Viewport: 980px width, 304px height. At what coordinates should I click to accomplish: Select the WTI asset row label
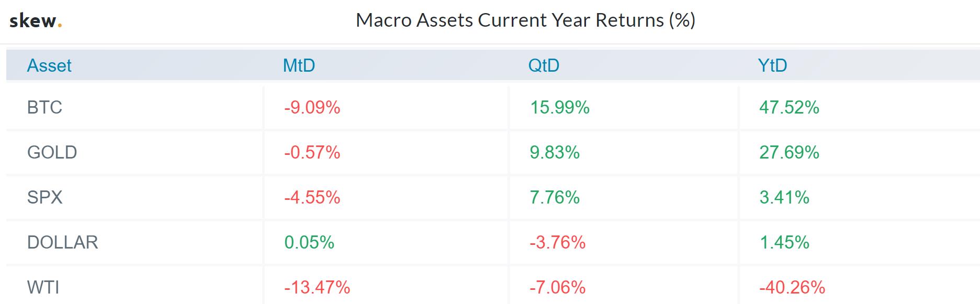click(x=43, y=288)
